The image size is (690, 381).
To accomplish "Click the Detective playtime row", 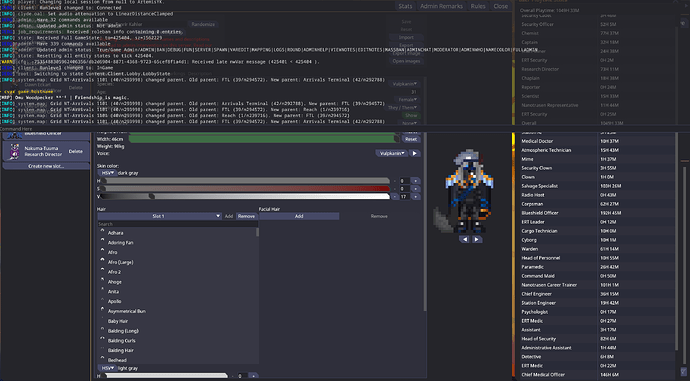I will point(598,356).
